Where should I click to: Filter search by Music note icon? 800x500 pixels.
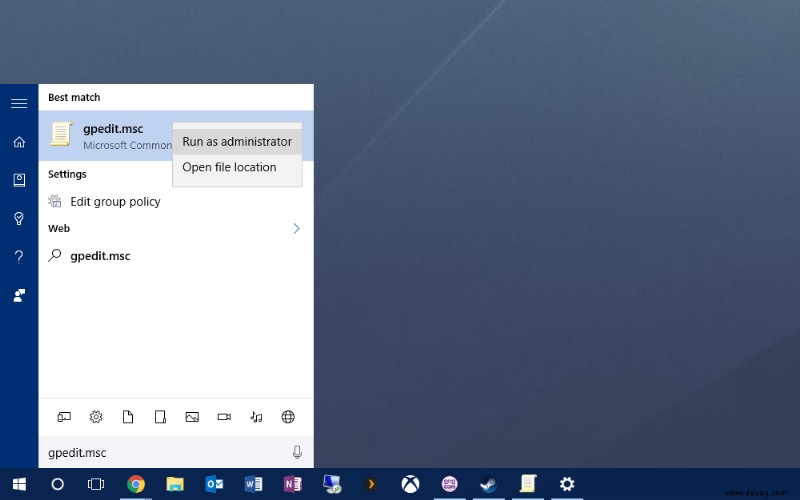click(256, 417)
